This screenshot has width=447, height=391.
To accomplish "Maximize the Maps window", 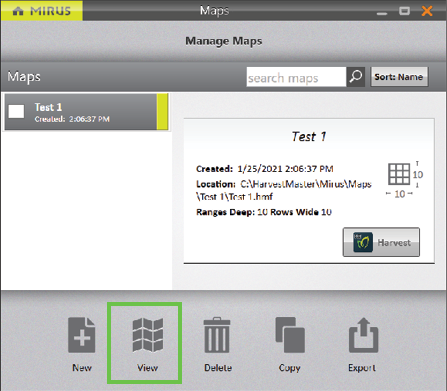I will (404, 11).
